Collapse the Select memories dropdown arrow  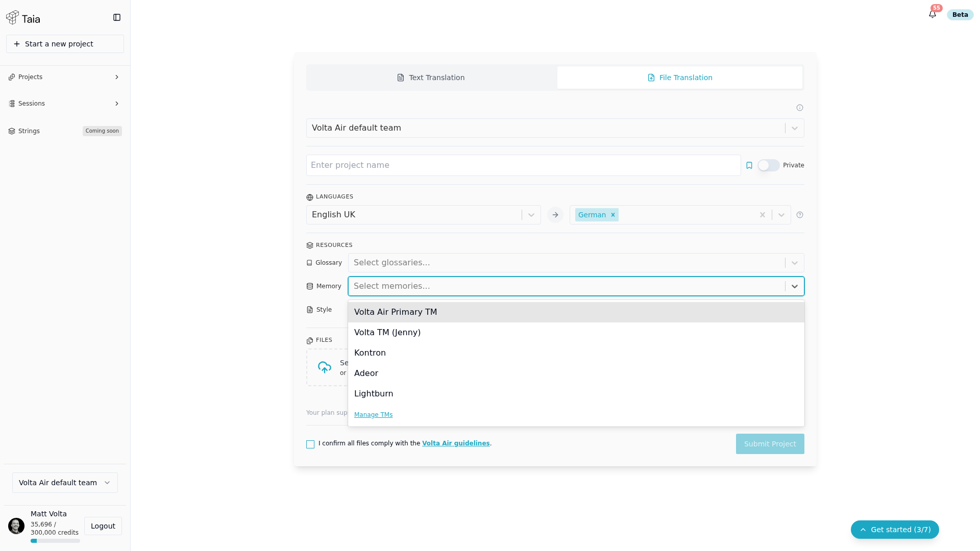[x=795, y=286]
